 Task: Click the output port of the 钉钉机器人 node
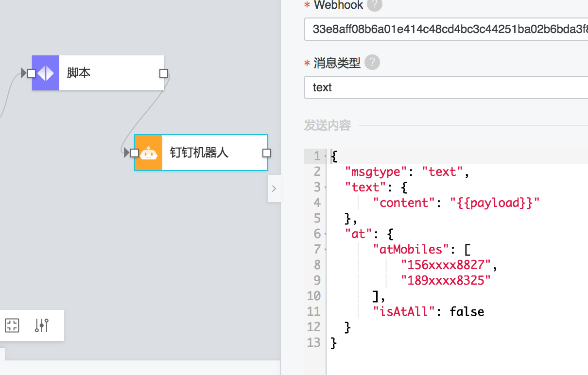266,153
